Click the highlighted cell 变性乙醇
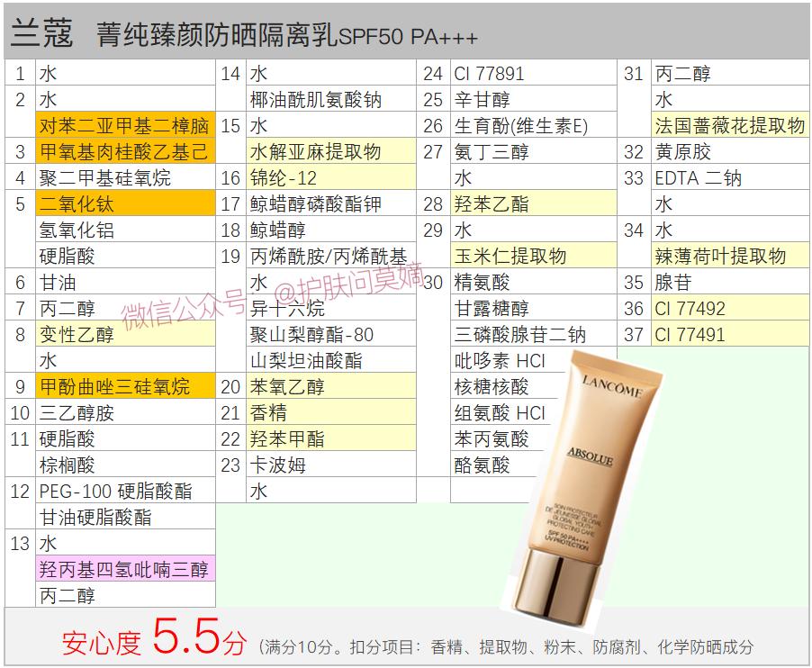 125,334
